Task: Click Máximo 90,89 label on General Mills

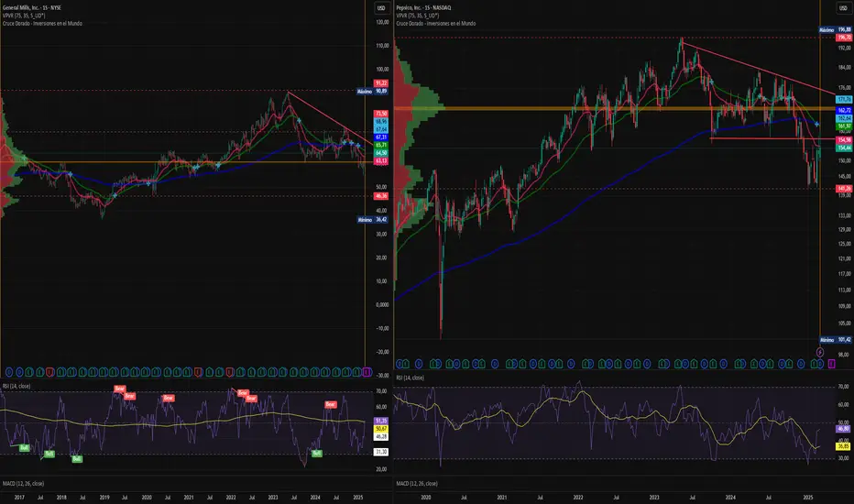Action: tap(373, 91)
